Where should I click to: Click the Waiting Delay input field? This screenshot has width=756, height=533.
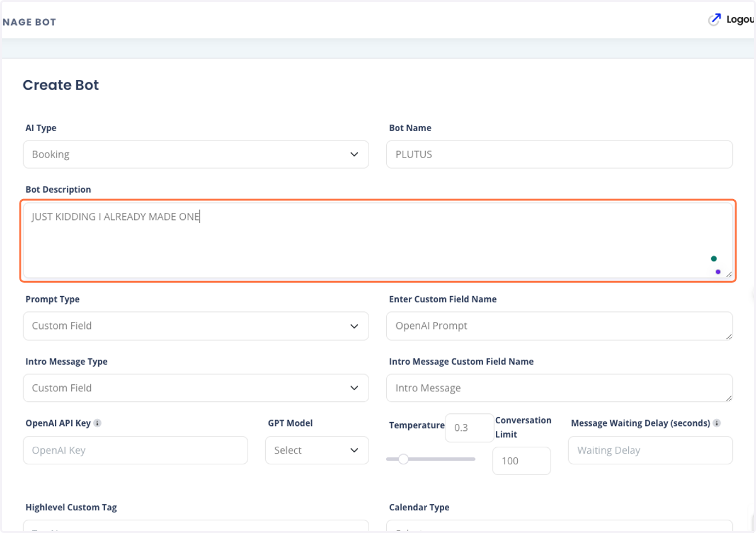click(x=650, y=450)
